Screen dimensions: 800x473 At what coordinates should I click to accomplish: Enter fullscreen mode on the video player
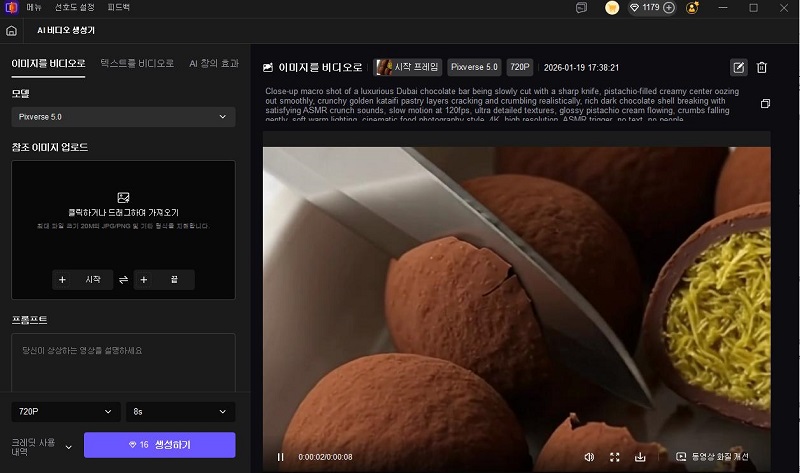click(x=615, y=457)
